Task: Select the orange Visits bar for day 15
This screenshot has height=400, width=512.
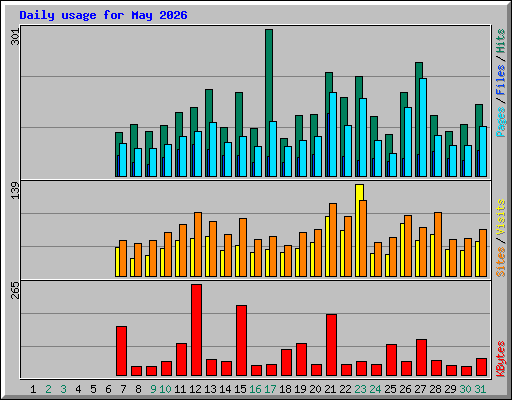Action: [x=243, y=247]
